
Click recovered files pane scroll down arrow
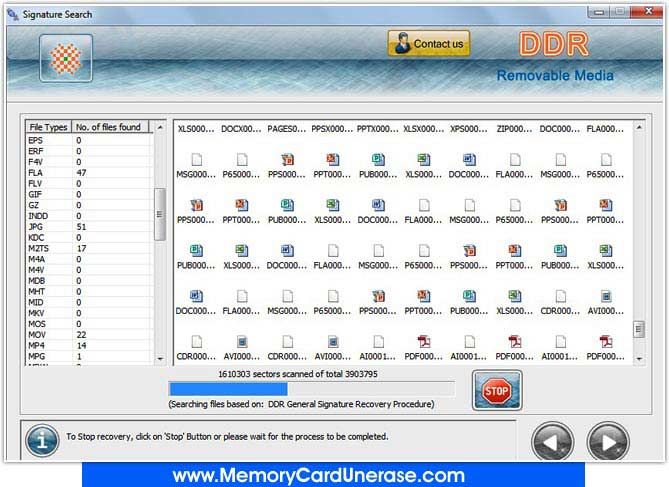[639, 359]
